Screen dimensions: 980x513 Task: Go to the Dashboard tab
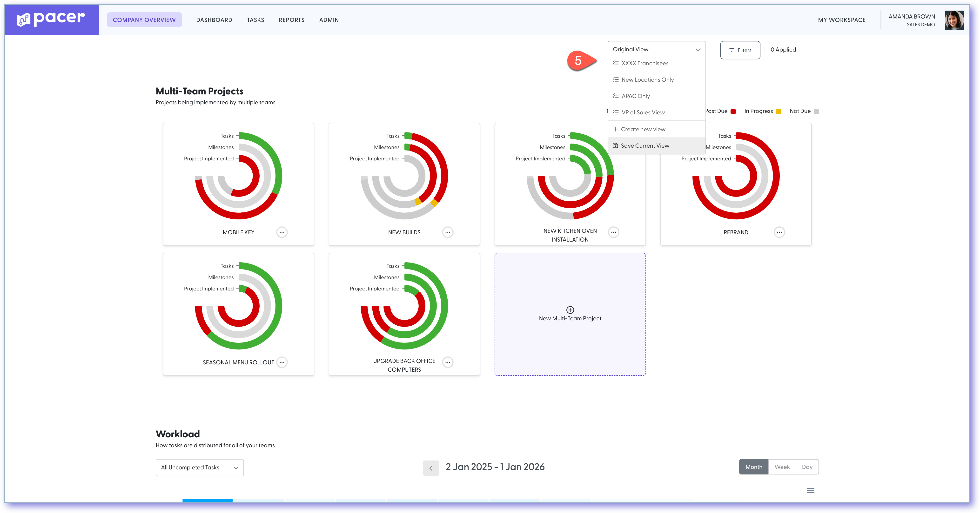(214, 20)
